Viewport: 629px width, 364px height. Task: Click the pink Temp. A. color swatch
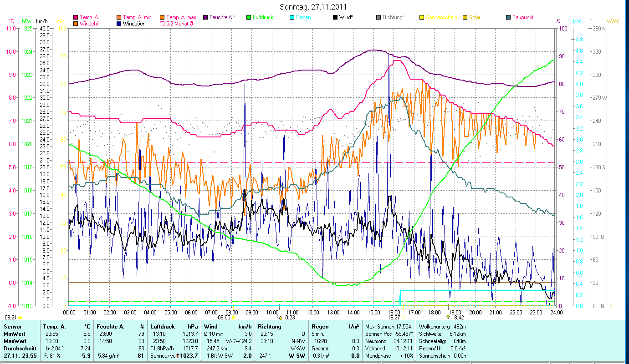(76, 17)
